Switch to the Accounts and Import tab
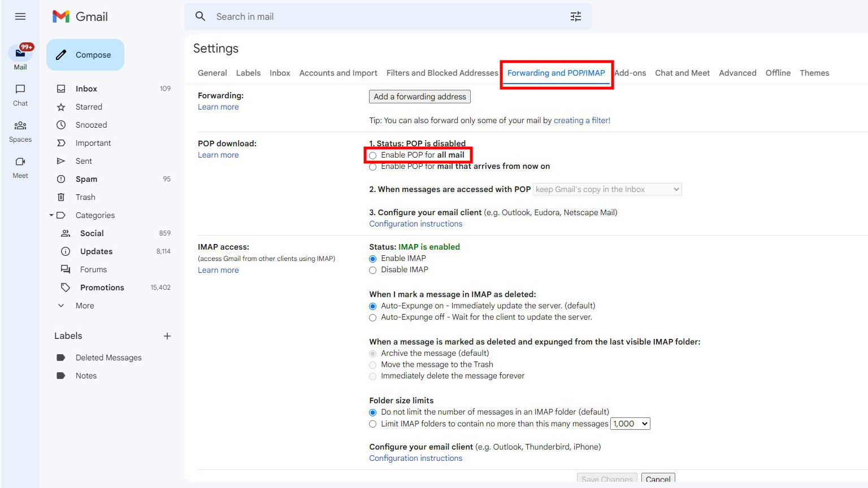The width and height of the screenshot is (868, 488). pos(338,73)
